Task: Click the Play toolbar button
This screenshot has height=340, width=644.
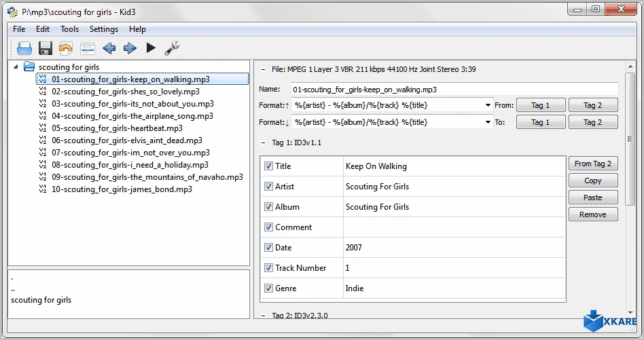Action: coord(151,48)
